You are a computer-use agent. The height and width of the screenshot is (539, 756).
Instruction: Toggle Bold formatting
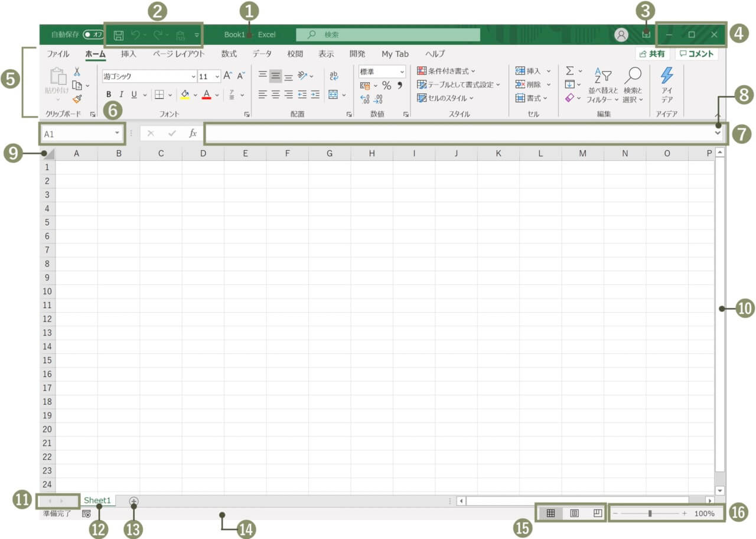[x=109, y=95]
